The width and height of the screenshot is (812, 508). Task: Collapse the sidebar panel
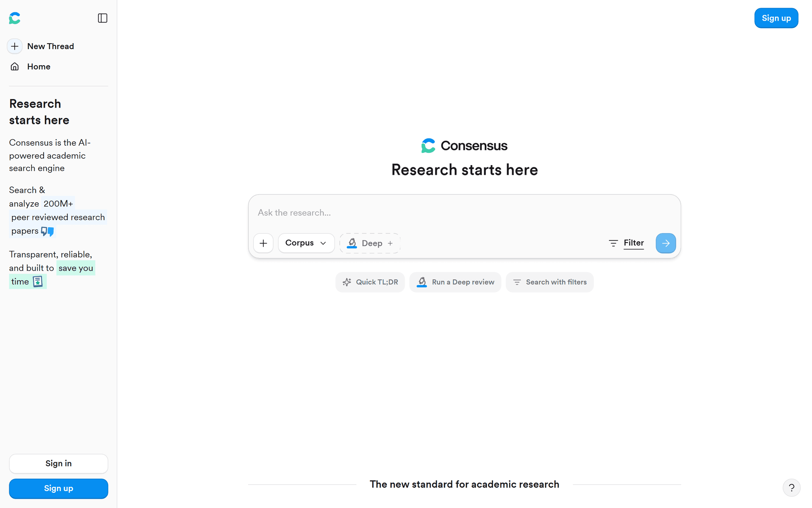102,18
